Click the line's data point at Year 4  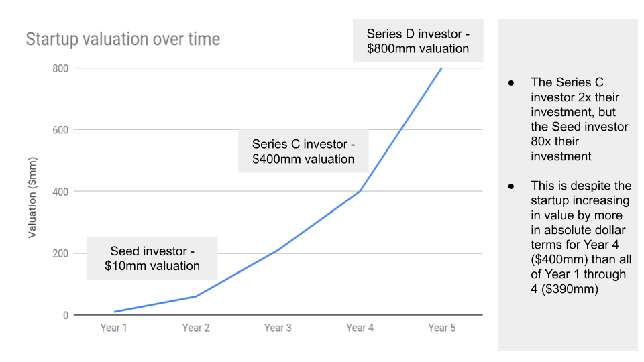(x=360, y=191)
